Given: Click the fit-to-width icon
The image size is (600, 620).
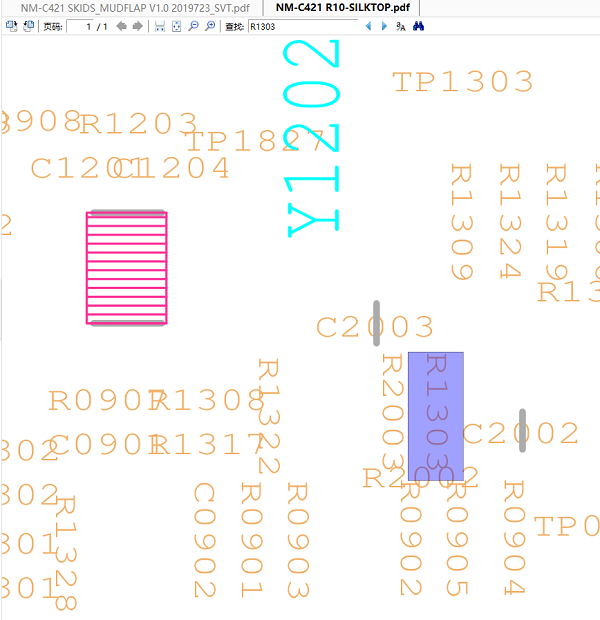Looking at the screenshot, I should tap(160, 26).
